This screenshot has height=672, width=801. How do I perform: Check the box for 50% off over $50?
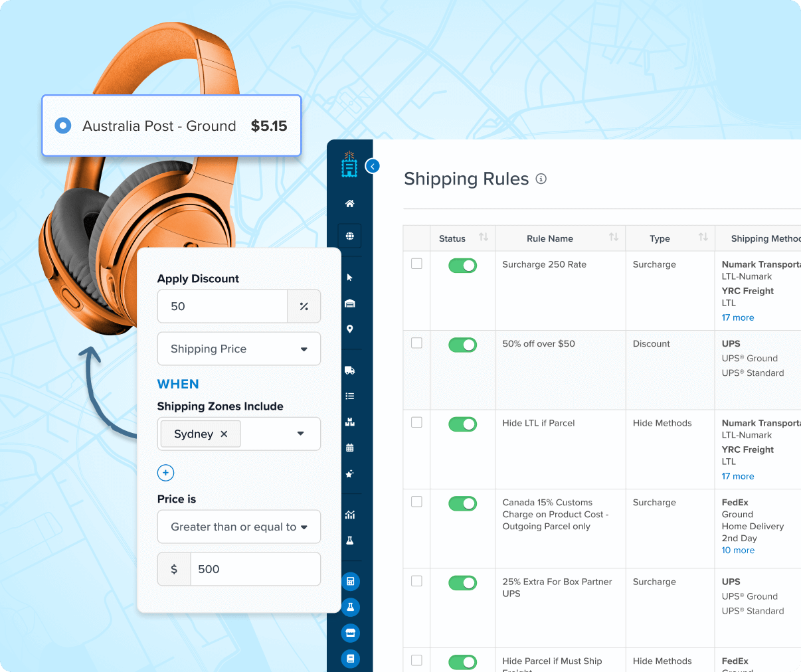[416, 343]
